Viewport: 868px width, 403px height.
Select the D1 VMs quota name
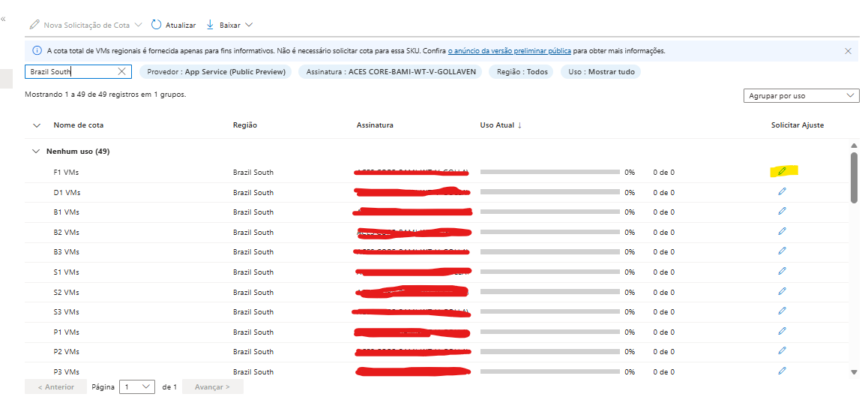tap(67, 192)
